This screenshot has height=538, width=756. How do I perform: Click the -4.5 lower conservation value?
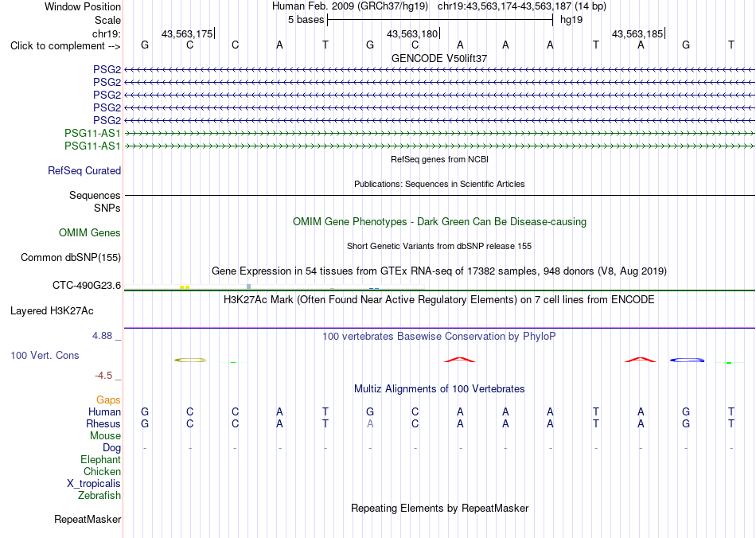coord(103,376)
